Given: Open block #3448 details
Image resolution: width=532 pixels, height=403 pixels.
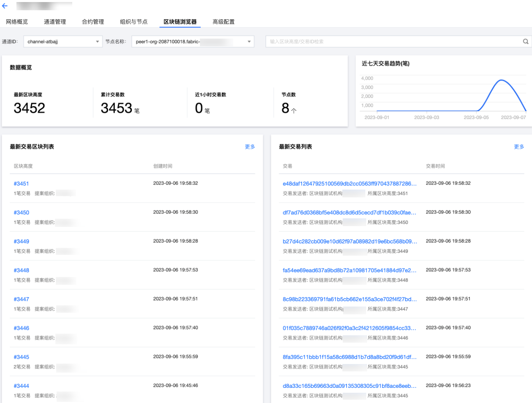Looking at the screenshot, I should click(21, 270).
